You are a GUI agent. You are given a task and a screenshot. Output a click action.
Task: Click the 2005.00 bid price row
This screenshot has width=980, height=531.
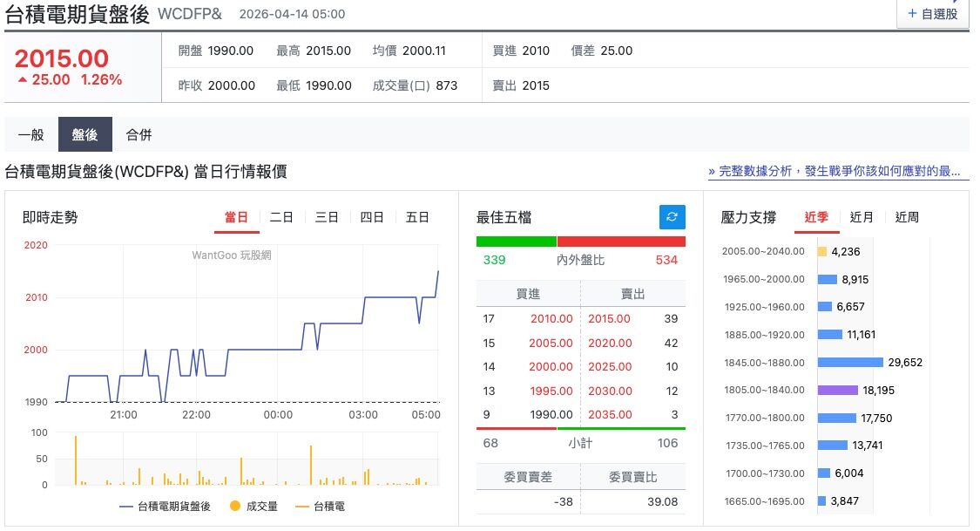pos(551,344)
